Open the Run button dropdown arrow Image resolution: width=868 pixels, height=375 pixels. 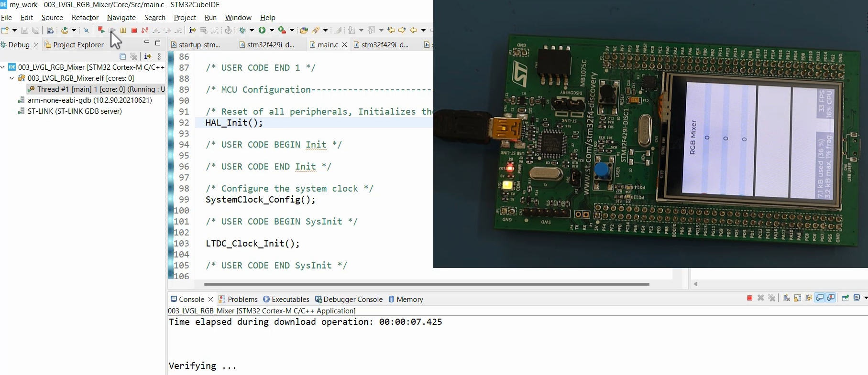(x=272, y=30)
